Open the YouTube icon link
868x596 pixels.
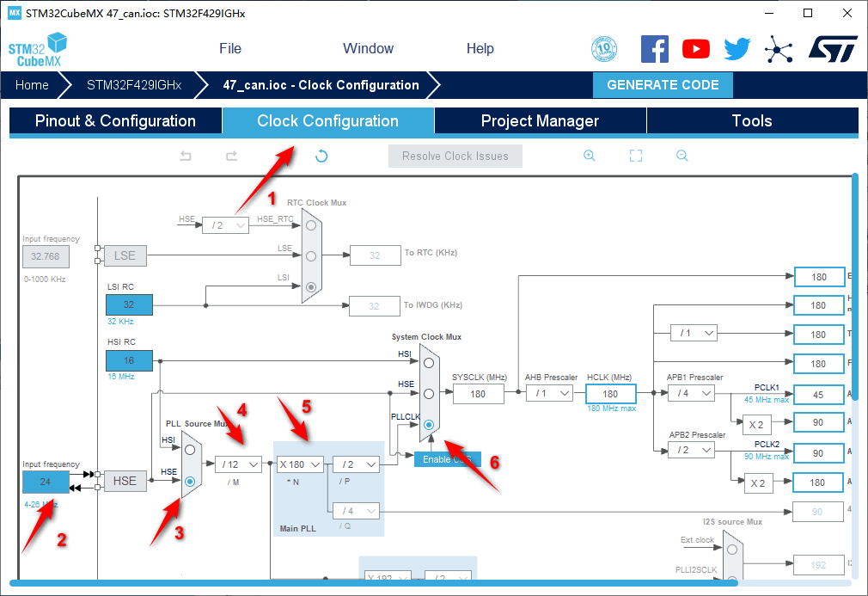click(696, 49)
